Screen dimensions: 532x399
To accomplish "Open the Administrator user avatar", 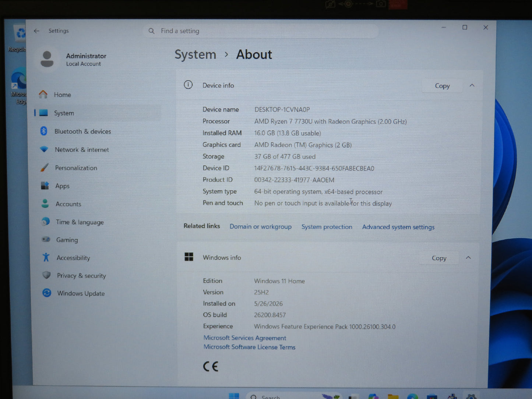I will coord(47,59).
